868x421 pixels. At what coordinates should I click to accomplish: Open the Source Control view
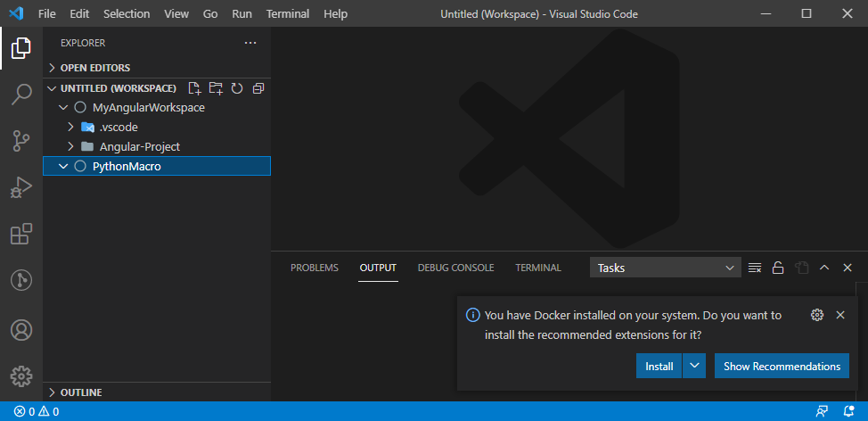(21, 141)
